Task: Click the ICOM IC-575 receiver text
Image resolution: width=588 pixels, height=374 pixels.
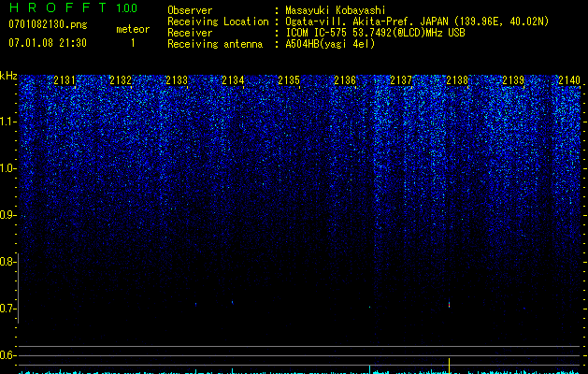Action: tap(375, 33)
